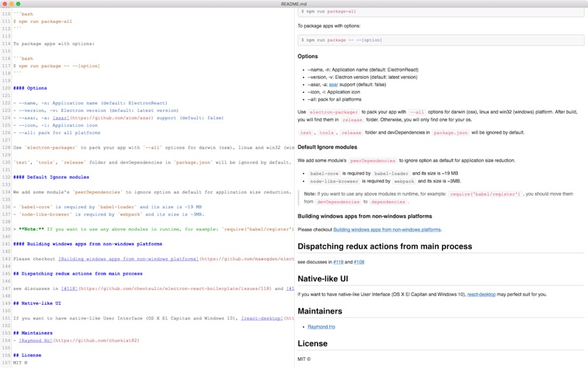Viewport: 588px width, 368px height.
Task: Click 'Dispatching redux actions from main process' preview heading
Action: (384, 247)
